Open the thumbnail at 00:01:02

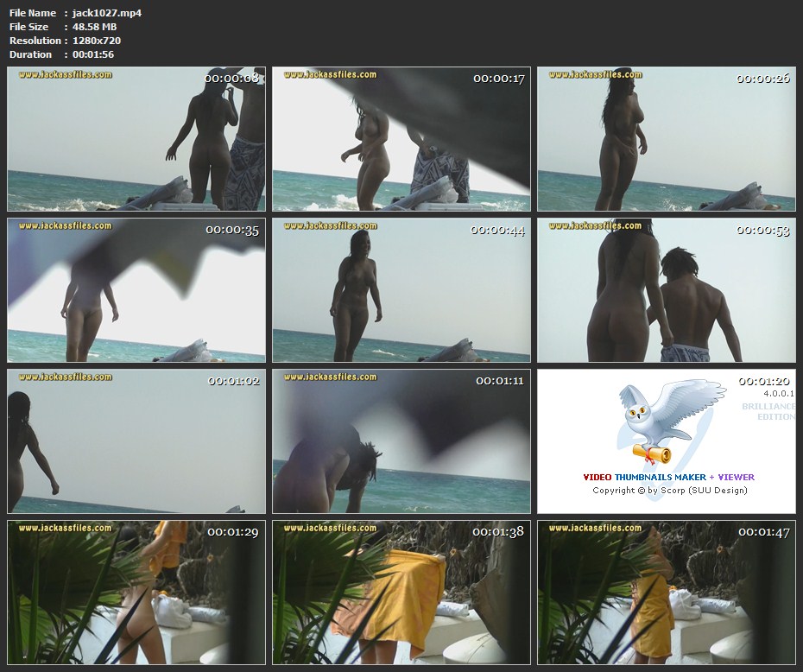[x=136, y=441]
